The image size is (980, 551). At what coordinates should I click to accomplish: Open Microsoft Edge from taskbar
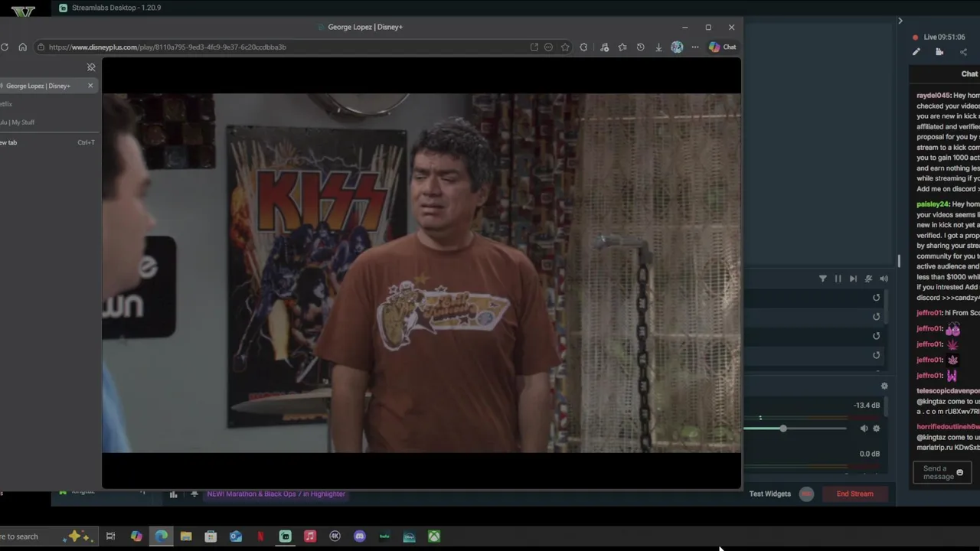162,536
